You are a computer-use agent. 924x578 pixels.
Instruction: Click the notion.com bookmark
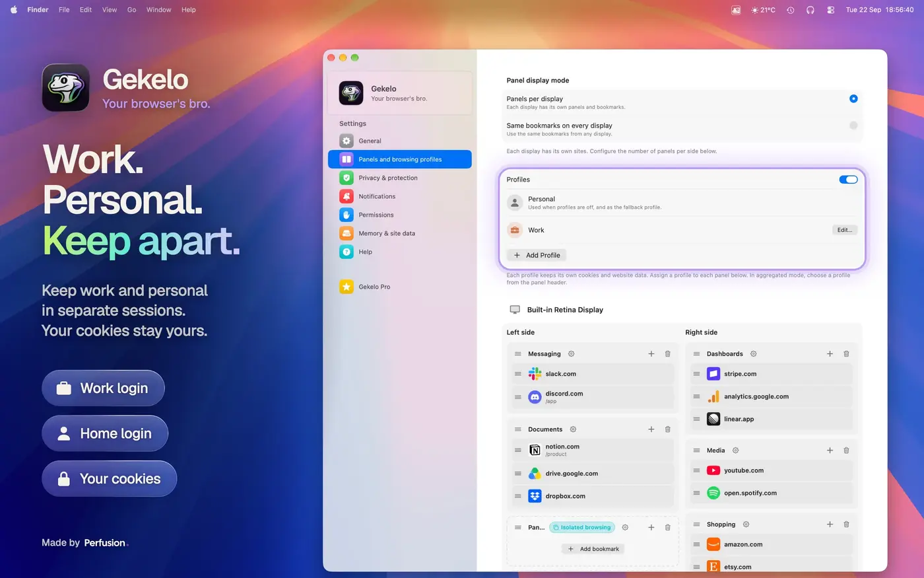592,450
